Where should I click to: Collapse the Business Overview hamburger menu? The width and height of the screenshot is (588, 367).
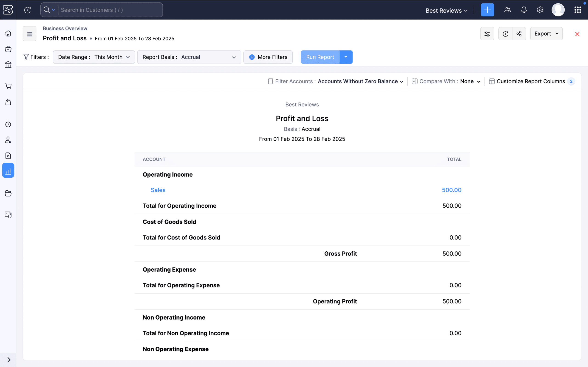(x=29, y=33)
